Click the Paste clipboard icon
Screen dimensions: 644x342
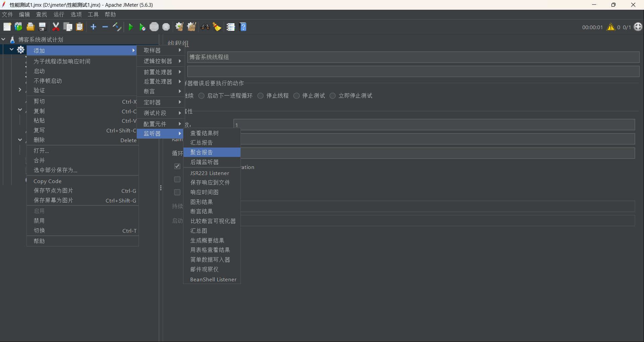tap(79, 27)
